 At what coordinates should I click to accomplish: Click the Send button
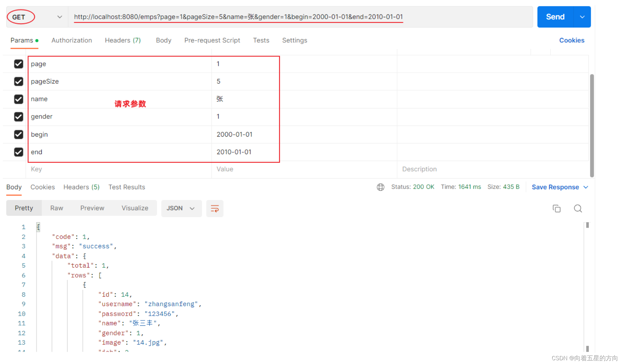point(555,17)
